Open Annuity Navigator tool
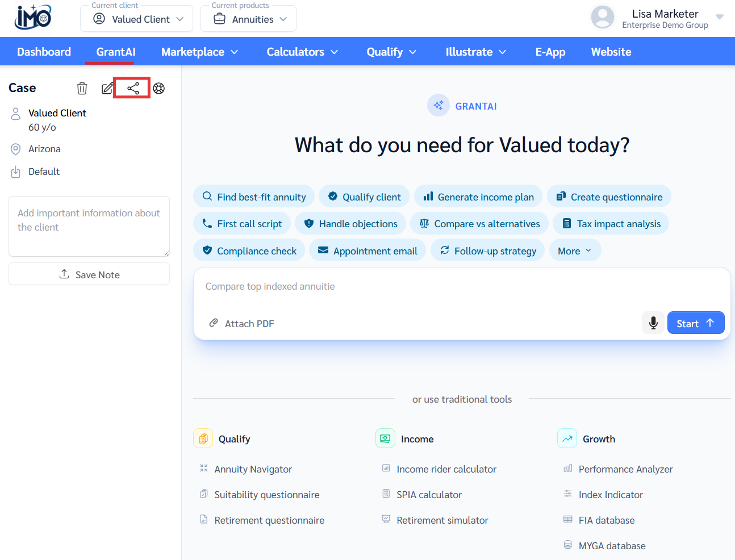The height and width of the screenshot is (560, 735). point(253,469)
